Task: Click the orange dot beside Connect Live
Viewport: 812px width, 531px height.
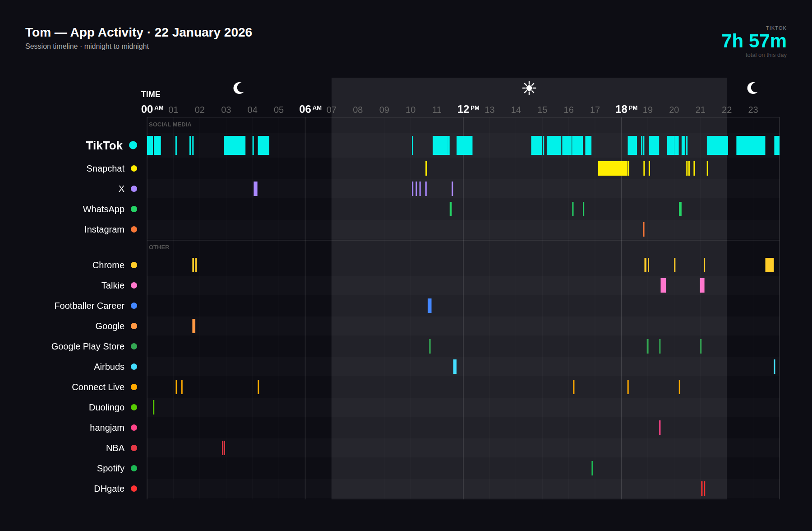Action: pos(134,387)
